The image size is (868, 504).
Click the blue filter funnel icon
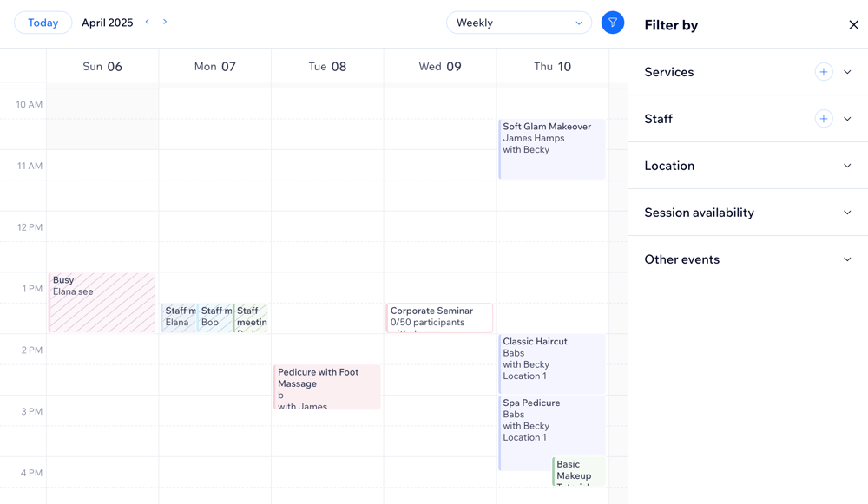coord(612,23)
